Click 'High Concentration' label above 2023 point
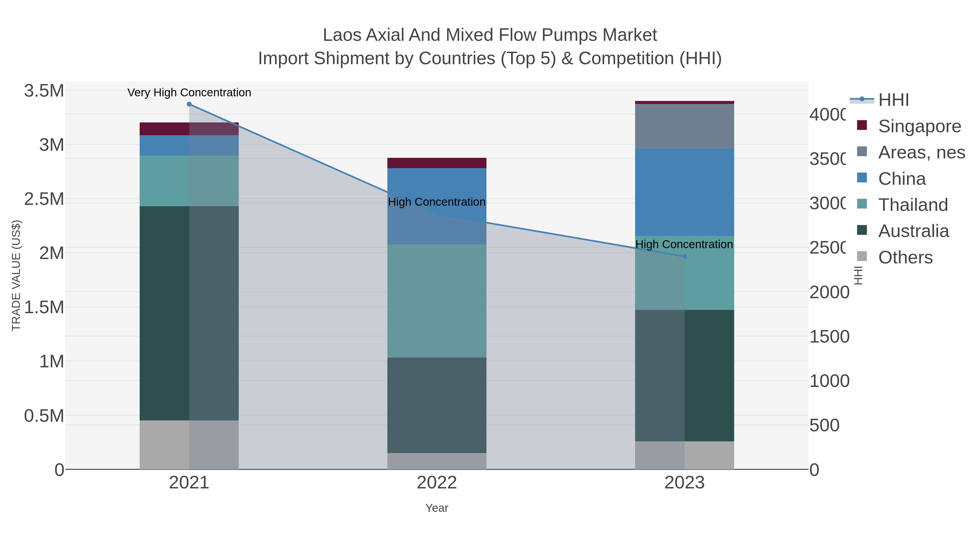 click(x=684, y=245)
